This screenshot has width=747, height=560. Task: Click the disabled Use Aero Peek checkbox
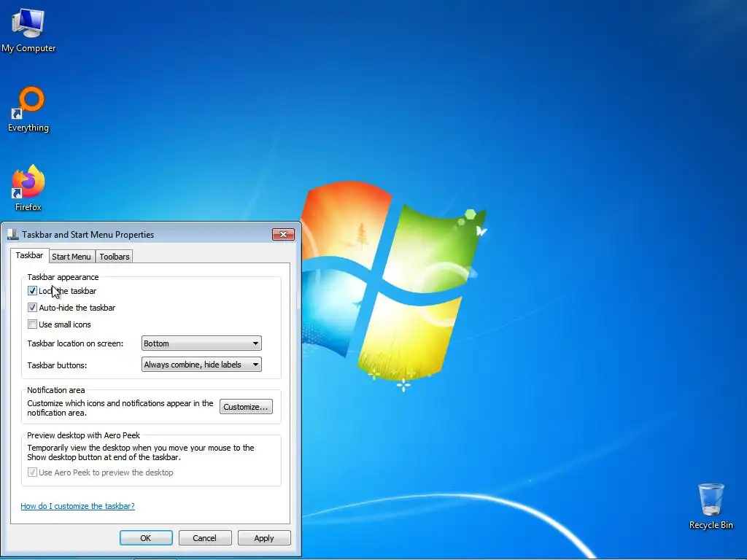tap(32, 472)
